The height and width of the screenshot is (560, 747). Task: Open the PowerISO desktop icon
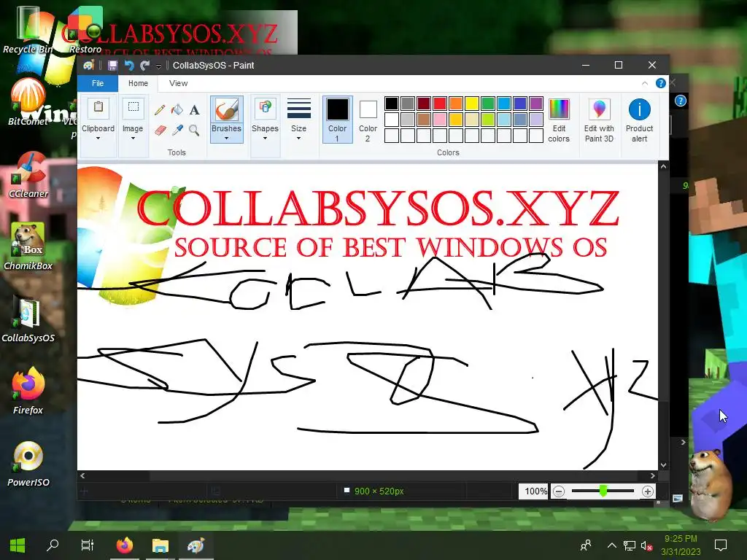pos(28,464)
